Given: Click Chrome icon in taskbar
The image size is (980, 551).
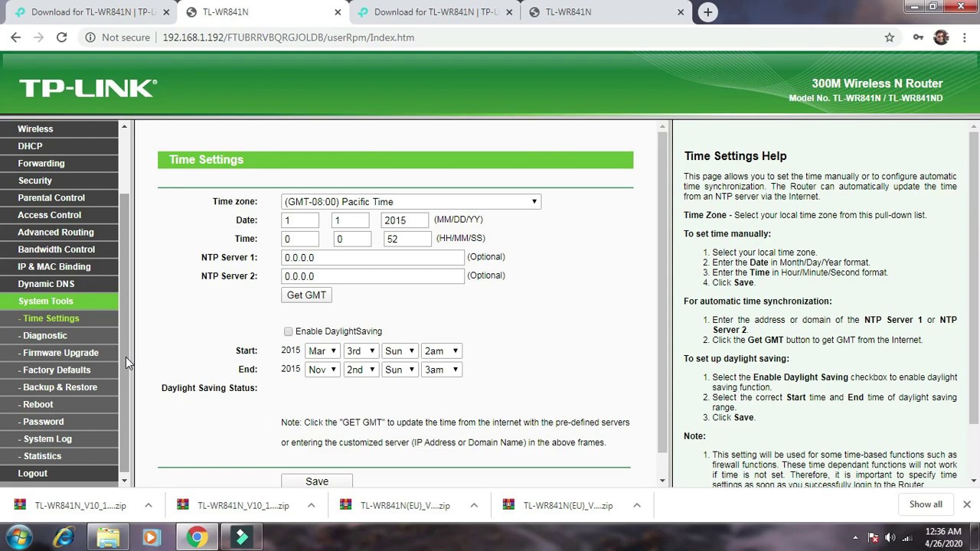Looking at the screenshot, I should (x=197, y=537).
